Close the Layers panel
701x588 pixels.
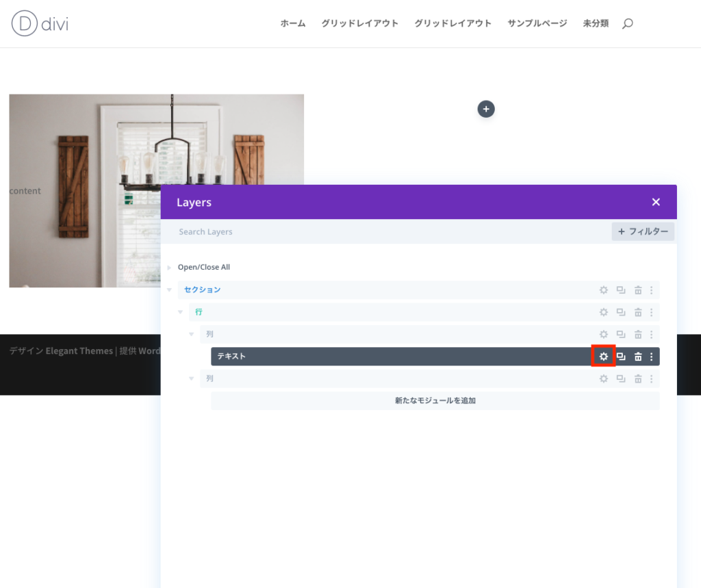pyautogui.click(x=656, y=202)
